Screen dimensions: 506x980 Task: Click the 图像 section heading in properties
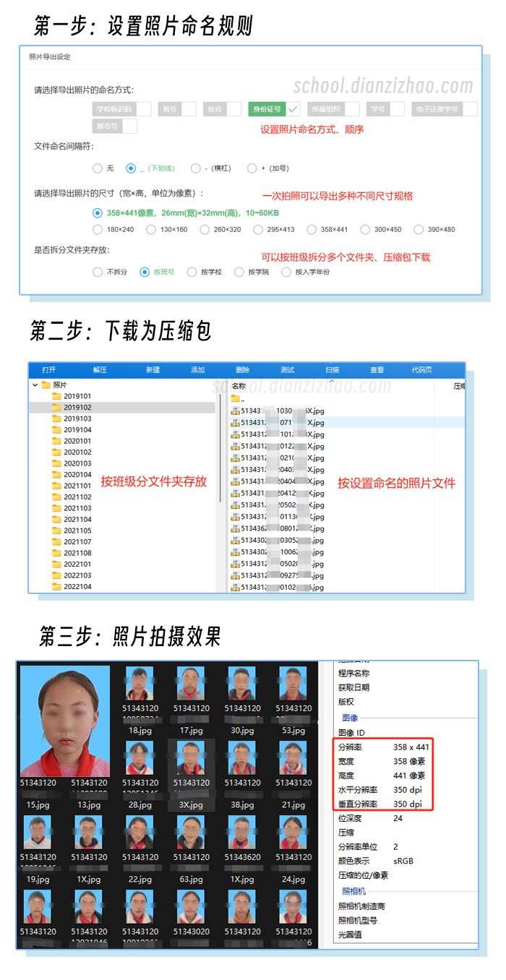(x=350, y=718)
